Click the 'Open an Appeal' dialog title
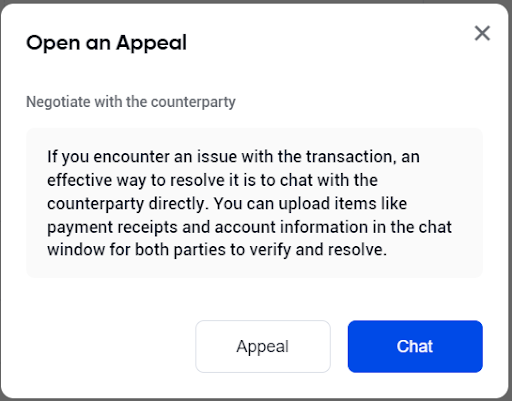512x401 pixels. pos(106,43)
